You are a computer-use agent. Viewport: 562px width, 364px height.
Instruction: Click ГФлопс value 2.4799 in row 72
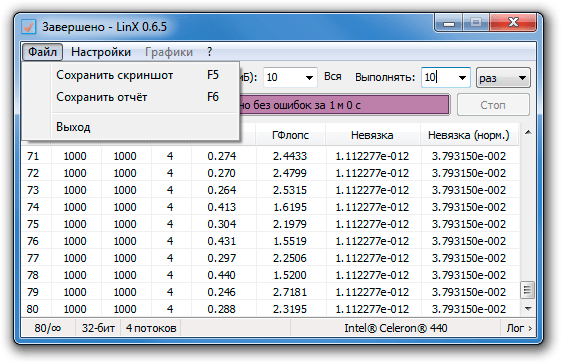(x=290, y=173)
